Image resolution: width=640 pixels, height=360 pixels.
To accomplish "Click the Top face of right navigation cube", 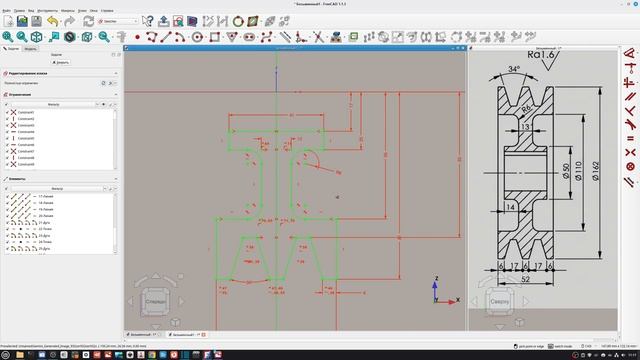I will pos(500,302).
